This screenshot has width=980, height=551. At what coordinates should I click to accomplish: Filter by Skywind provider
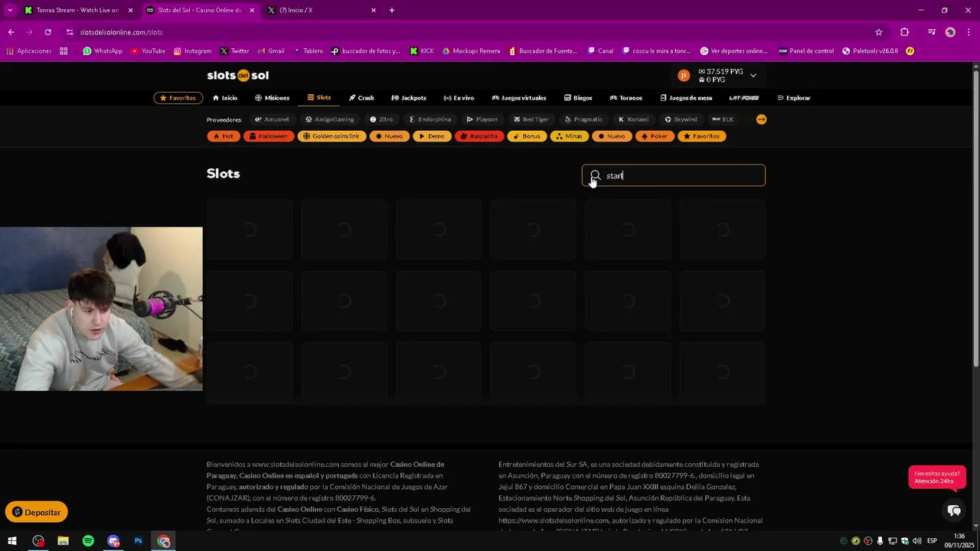tap(681, 119)
